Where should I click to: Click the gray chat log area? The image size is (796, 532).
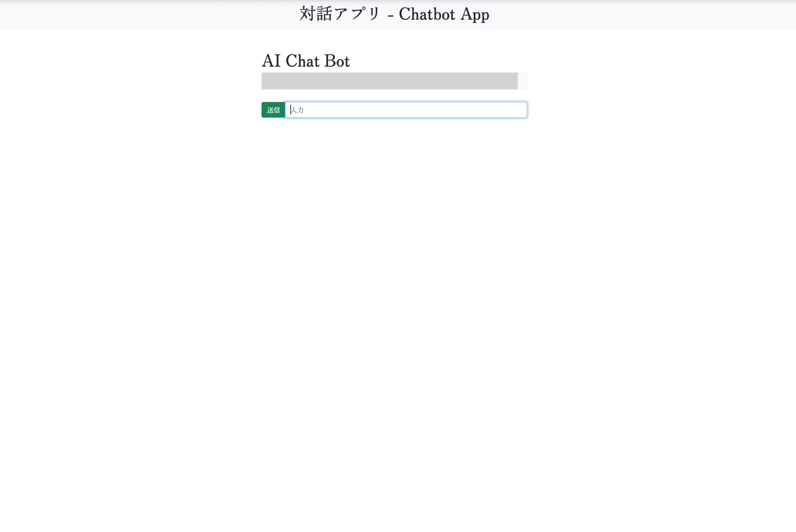(389, 81)
